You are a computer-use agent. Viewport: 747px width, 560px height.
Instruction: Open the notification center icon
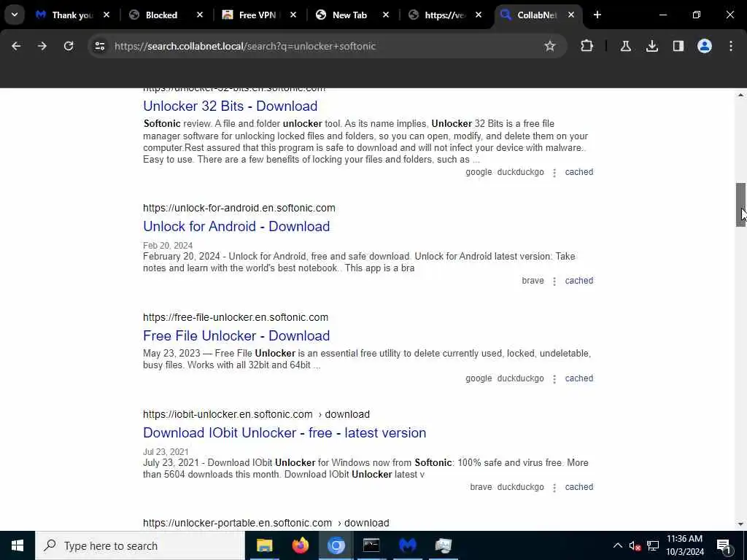tap(724, 545)
